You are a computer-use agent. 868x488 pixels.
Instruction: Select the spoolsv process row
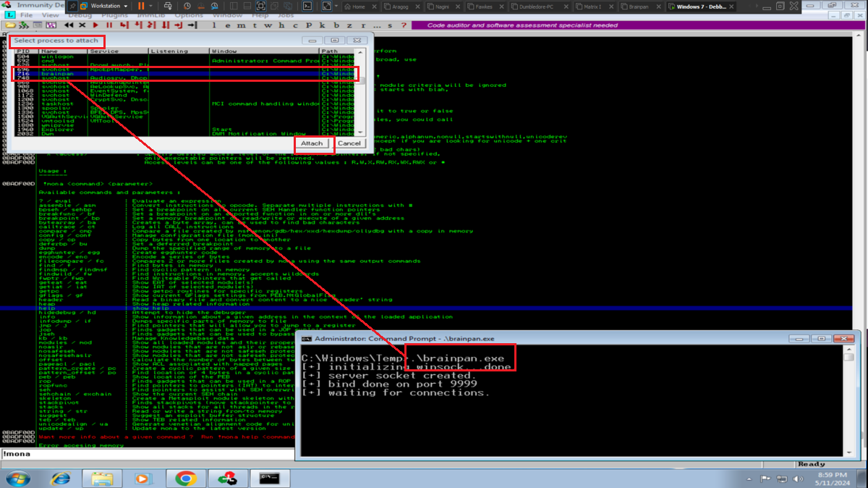coord(185,108)
